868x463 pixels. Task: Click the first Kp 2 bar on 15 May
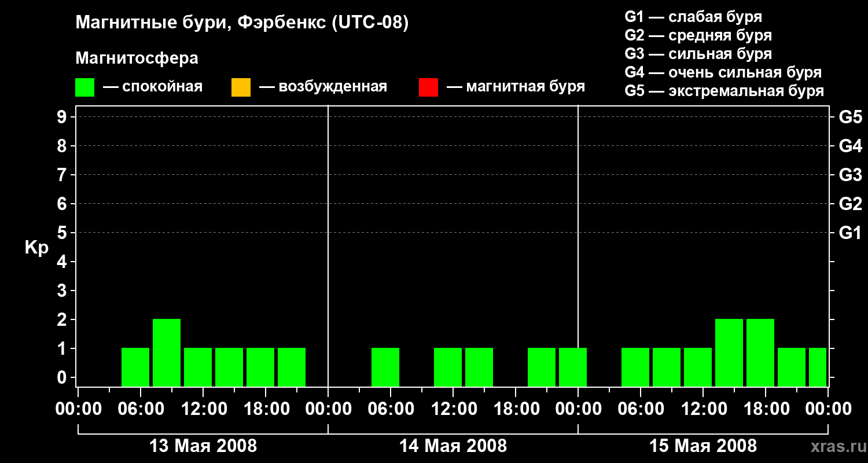click(x=729, y=352)
